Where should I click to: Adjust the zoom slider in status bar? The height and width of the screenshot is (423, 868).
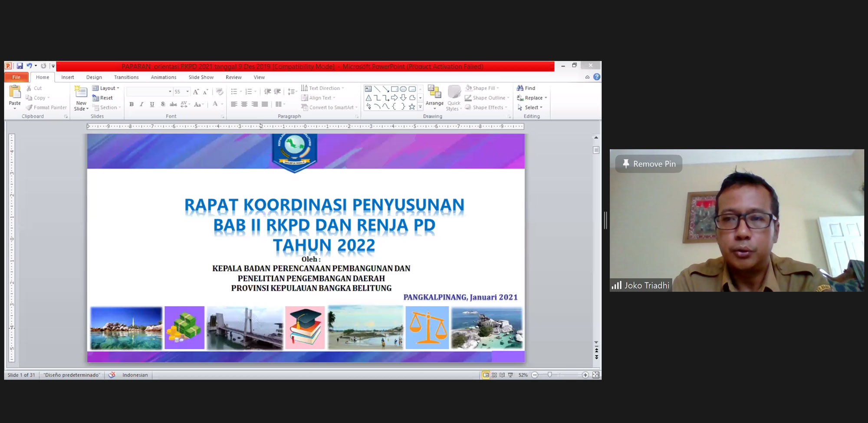pos(550,375)
